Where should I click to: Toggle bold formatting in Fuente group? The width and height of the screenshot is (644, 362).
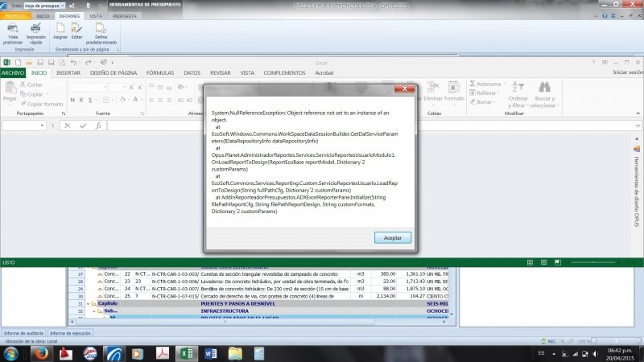point(72,98)
